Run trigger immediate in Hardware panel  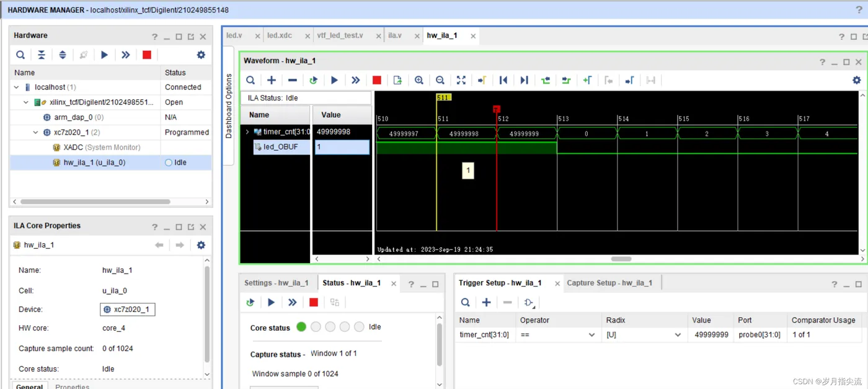tap(126, 55)
